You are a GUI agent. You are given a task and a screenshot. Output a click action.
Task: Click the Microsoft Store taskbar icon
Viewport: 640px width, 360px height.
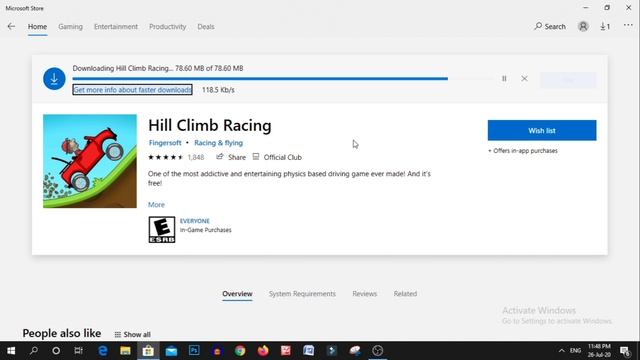click(148, 351)
